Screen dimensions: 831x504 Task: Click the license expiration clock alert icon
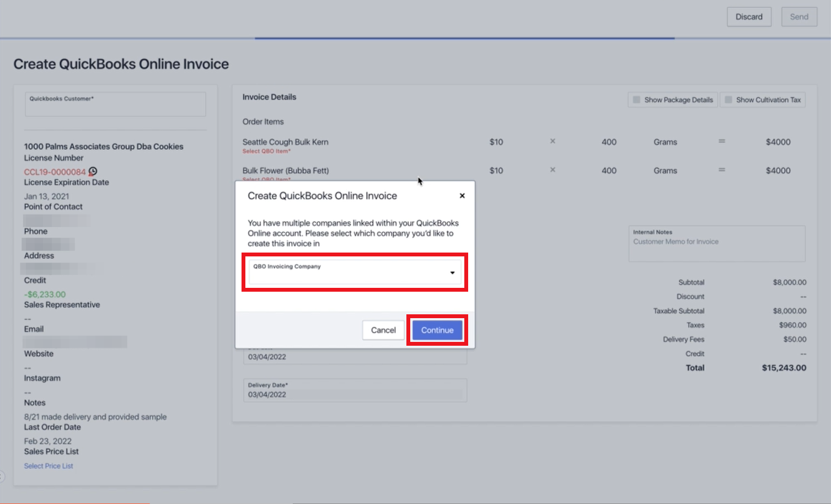[x=93, y=171]
